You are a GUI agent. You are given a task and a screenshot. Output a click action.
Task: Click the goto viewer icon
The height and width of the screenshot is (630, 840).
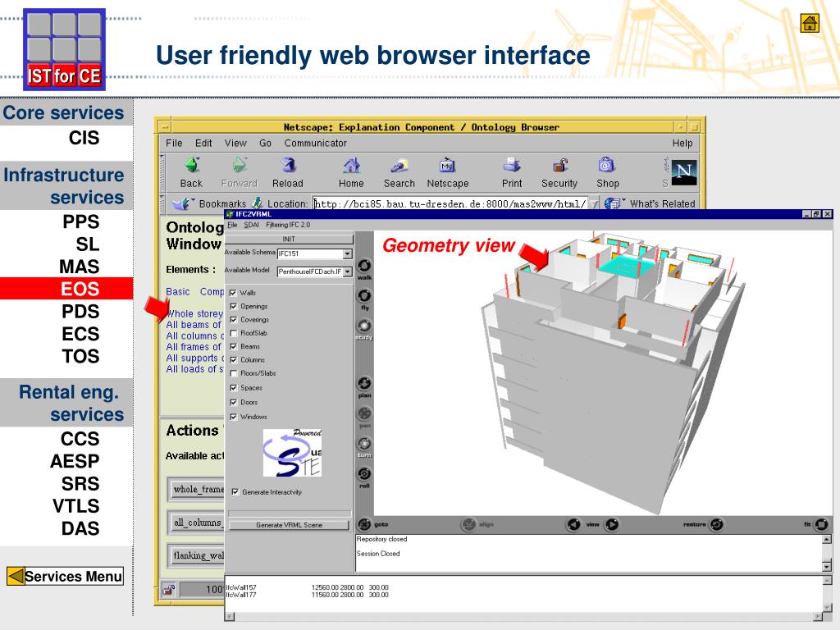click(x=364, y=524)
